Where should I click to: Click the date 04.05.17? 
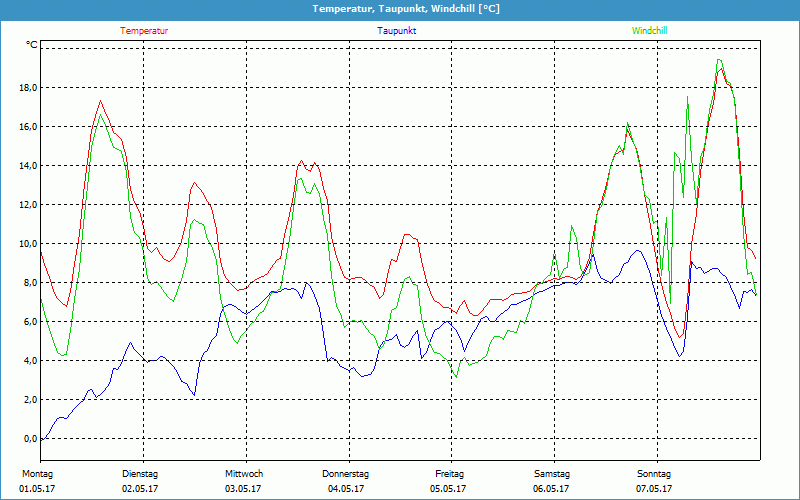(346, 489)
